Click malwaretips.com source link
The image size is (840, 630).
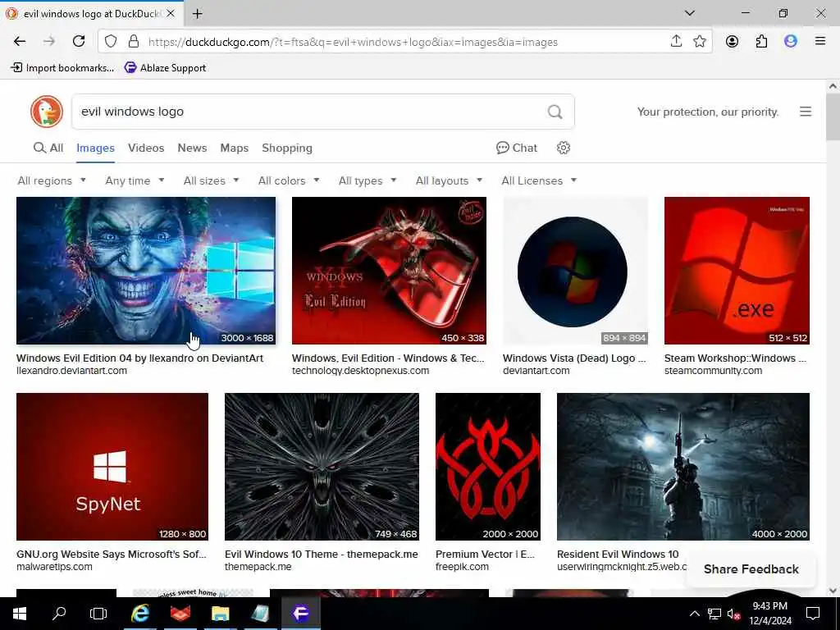(55, 567)
